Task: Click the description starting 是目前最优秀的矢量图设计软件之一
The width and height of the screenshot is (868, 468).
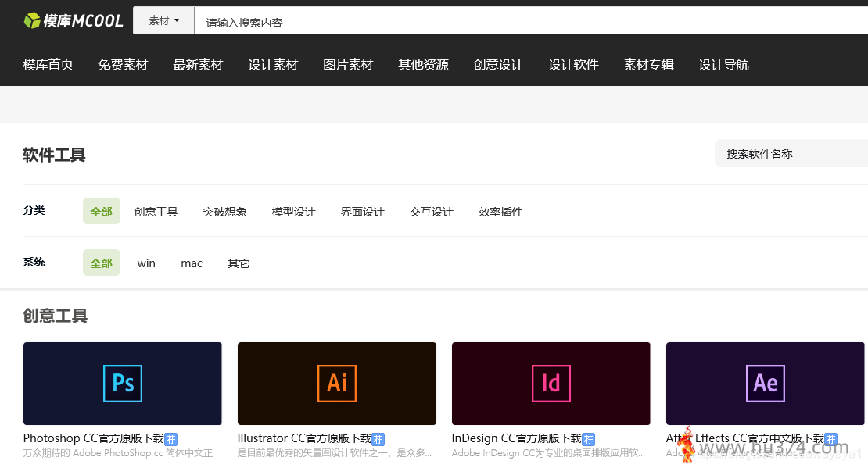Action: click(x=335, y=453)
